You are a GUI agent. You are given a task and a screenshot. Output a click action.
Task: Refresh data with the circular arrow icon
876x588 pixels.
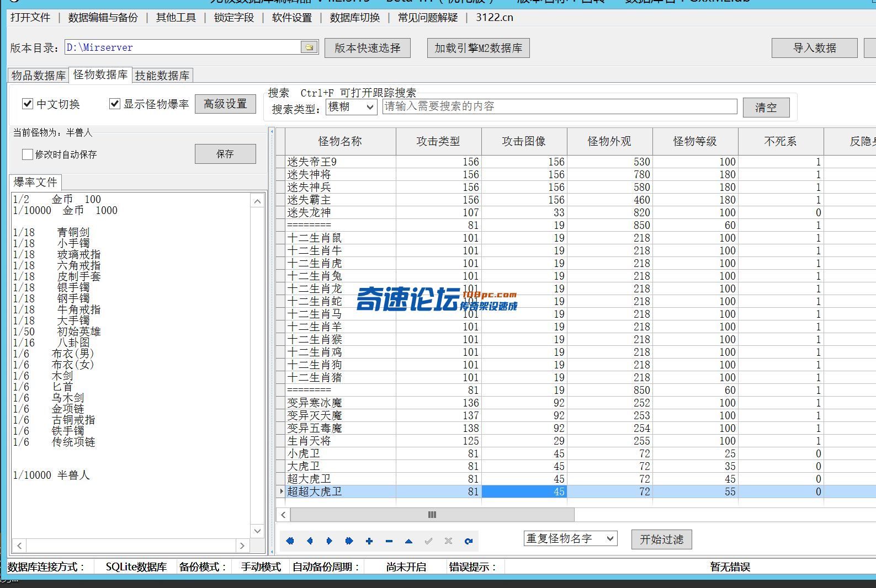tap(469, 541)
